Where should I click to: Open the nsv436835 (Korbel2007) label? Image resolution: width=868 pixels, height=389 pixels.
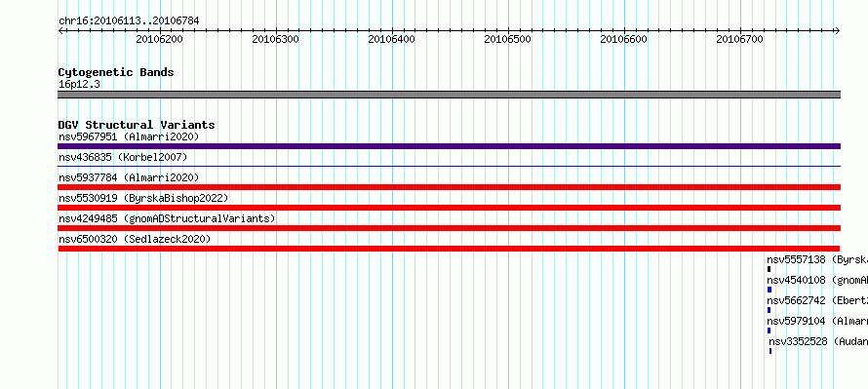[123, 158]
